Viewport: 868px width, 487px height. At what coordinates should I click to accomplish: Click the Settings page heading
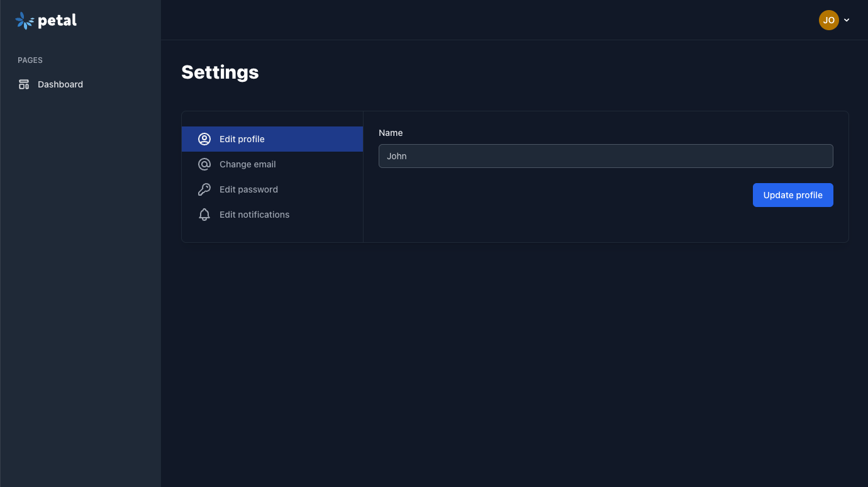pyautogui.click(x=220, y=72)
